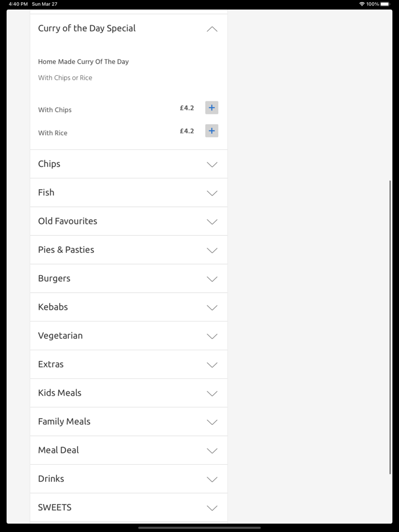Expand the Fish category chevron
This screenshot has height=532, width=399.
pos(212,193)
